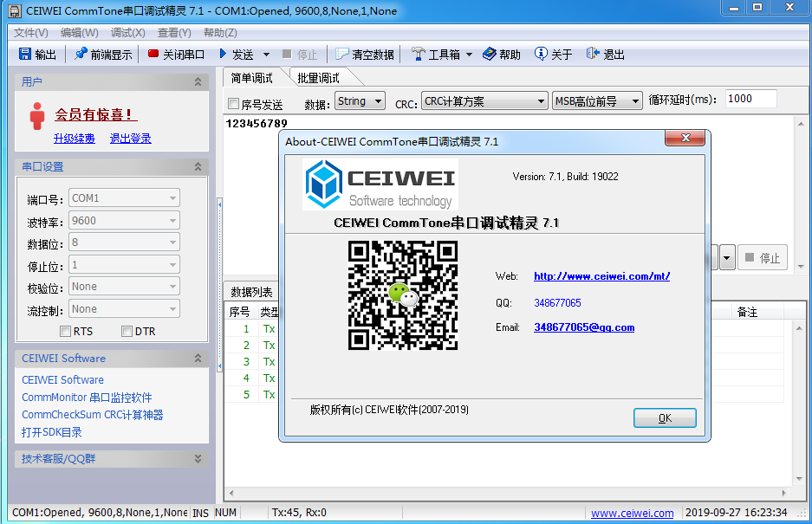
Task: Enable the 序号发送 checkbox
Action: point(234,104)
